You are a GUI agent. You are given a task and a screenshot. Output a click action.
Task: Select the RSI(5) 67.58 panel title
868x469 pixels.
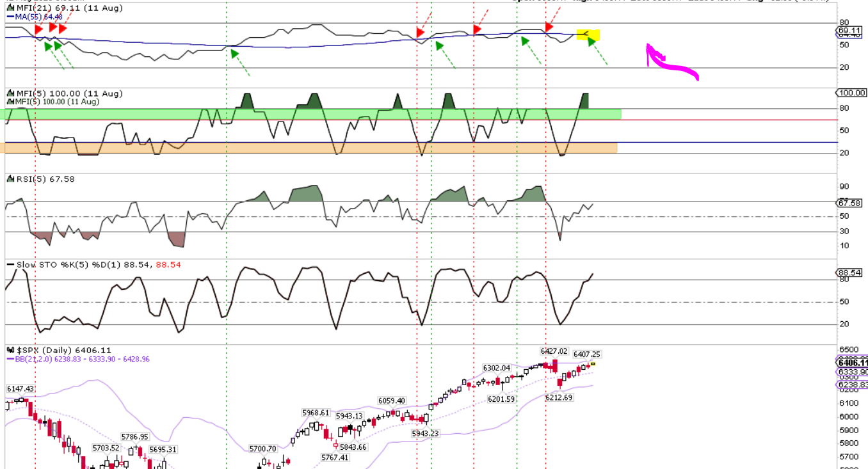45,179
